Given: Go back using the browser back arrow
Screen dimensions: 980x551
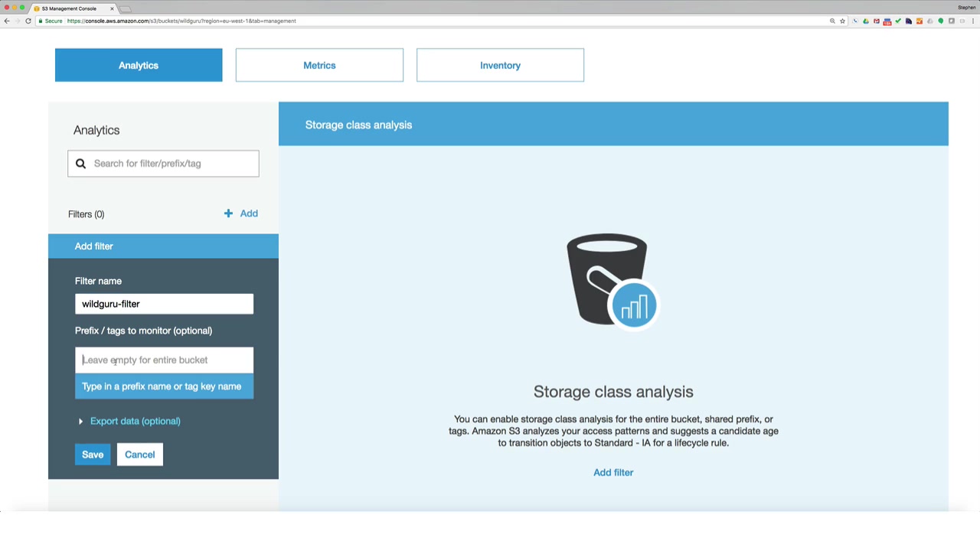Looking at the screenshot, I should (x=7, y=21).
